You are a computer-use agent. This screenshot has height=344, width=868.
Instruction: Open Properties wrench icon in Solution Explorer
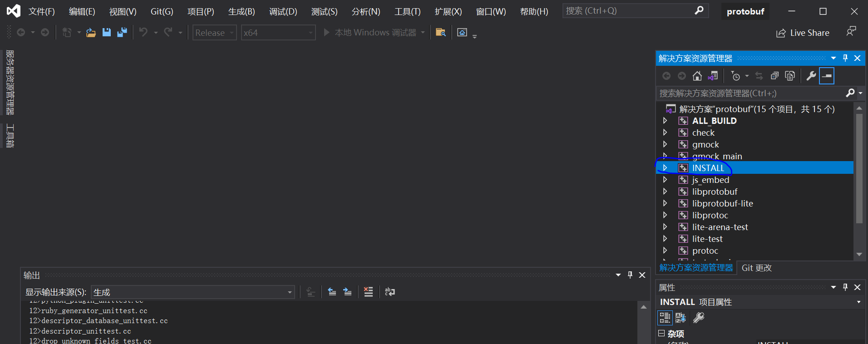click(x=811, y=76)
